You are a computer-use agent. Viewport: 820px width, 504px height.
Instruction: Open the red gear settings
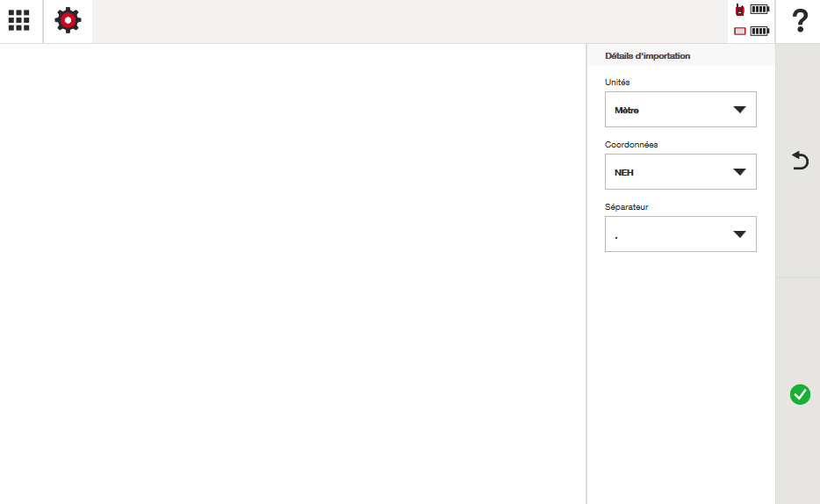[x=68, y=20]
